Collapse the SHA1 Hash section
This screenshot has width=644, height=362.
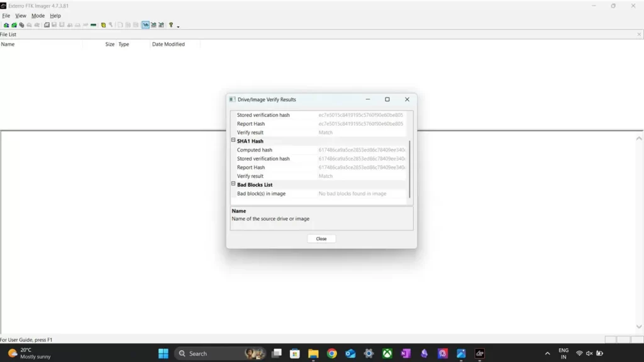[x=233, y=141]
